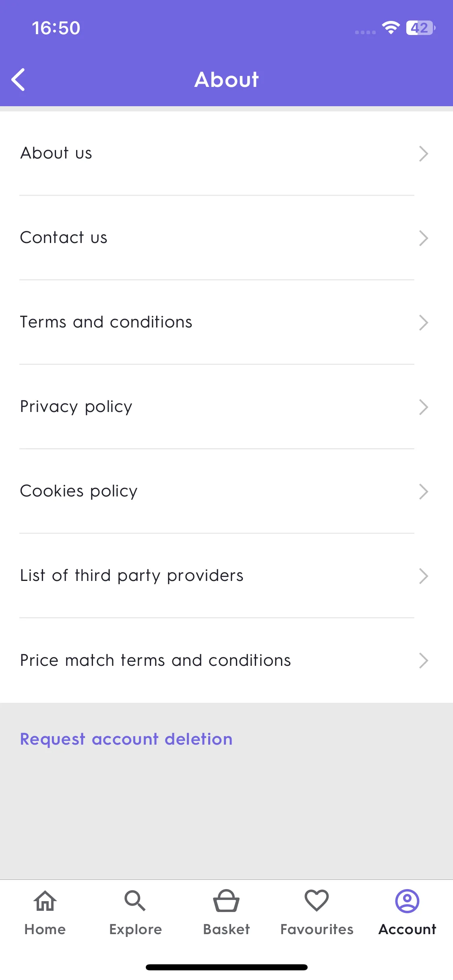453x980 pixels.
Task: Tap the home indicator bar
Action: pyautogui.click(x=226, y=967)
